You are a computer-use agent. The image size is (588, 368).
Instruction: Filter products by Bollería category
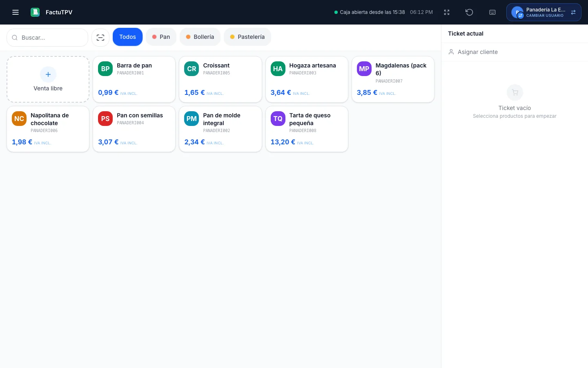point(200,37)
